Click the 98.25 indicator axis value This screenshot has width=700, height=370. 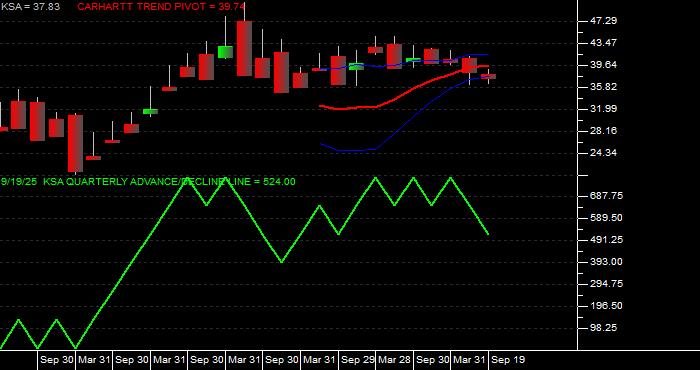tap(604, 328)
